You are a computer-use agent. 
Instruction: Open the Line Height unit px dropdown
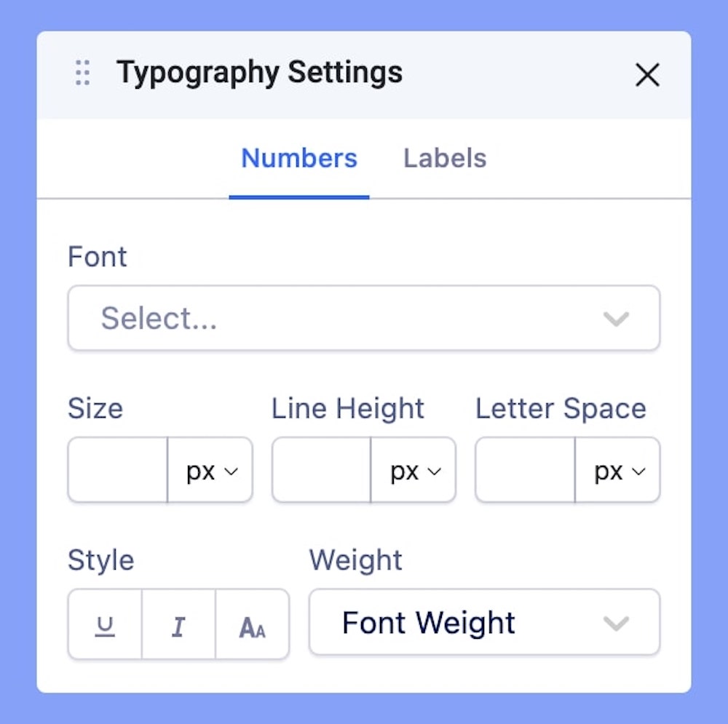click(414, 471)
